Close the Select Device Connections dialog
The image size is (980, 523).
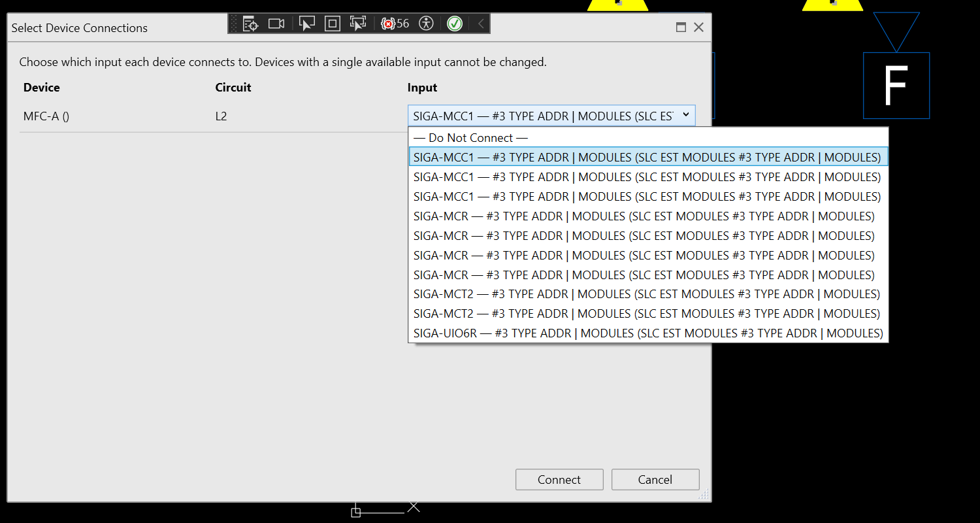pyautogui.click(x=698, y=27)
